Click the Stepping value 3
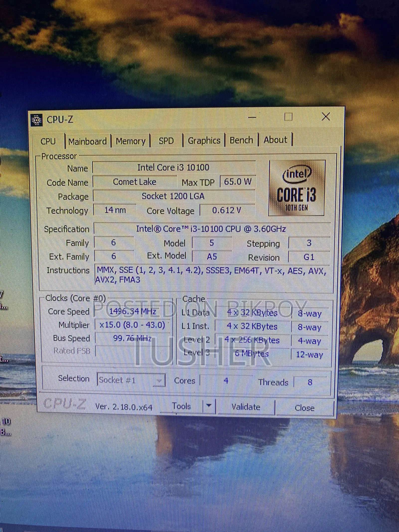This screenshot has height=532, width=399. 309,243
